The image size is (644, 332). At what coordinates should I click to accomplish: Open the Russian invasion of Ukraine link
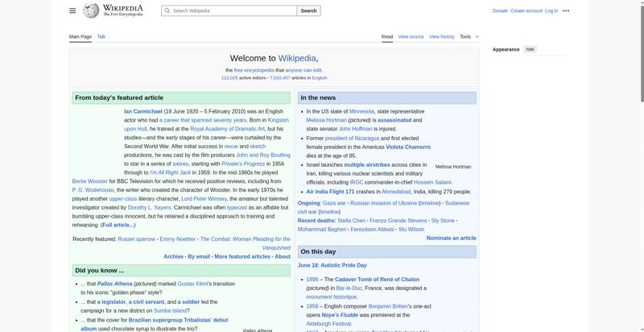click(383, 203)
